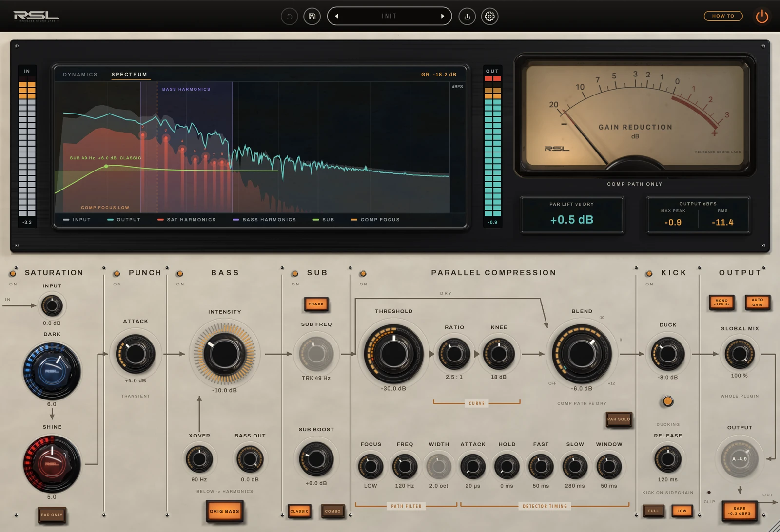Save preset with the floppy disk icon
The width and height of the screenshot is (780, 532).
coord(312,17)
